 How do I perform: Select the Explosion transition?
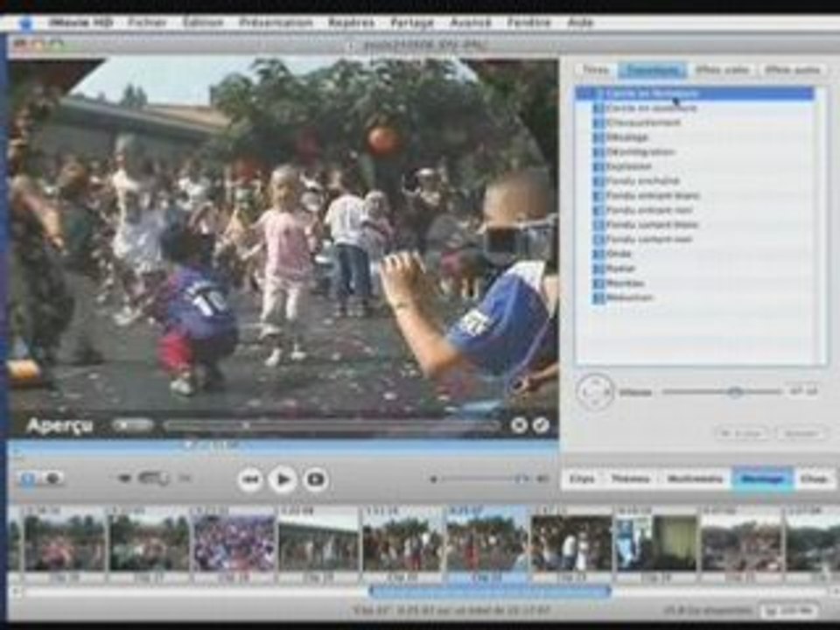695,166
